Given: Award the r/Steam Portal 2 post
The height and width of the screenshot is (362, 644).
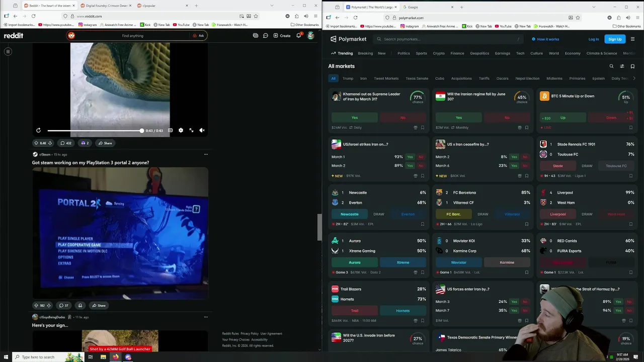Looking at the screenshot, I should pyautogui.click(x=80, y=306).
